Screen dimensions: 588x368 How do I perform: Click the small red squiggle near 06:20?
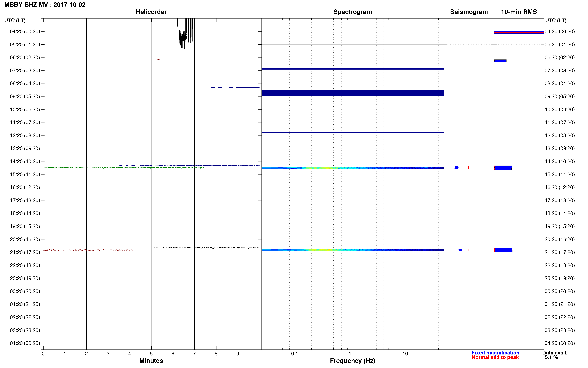coord(159,59)
